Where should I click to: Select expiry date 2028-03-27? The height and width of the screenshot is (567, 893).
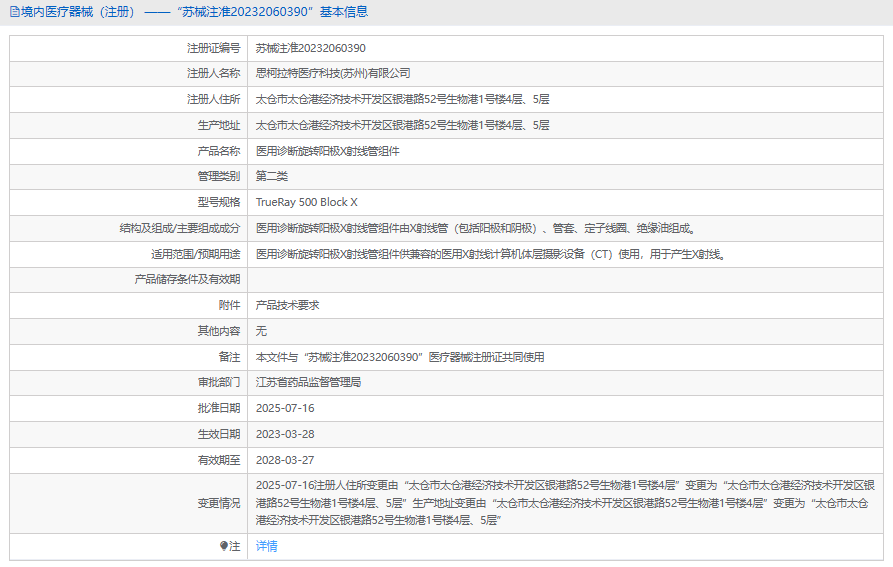[285, 460]
